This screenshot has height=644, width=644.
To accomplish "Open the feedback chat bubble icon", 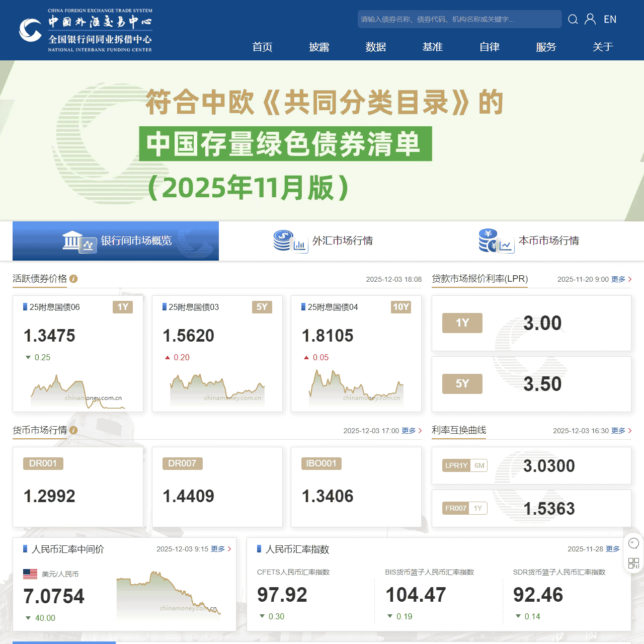I will [x=633, y=543].
